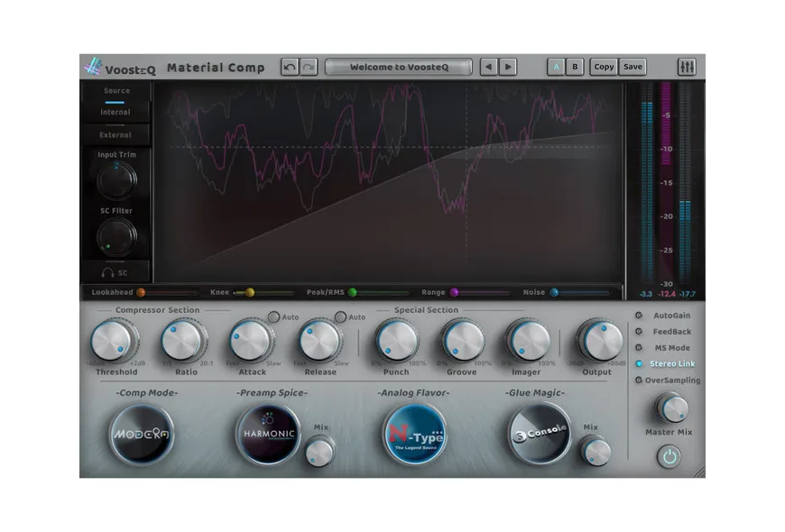
Task: Click the Punch knob
Action: (x=396, y=342)
